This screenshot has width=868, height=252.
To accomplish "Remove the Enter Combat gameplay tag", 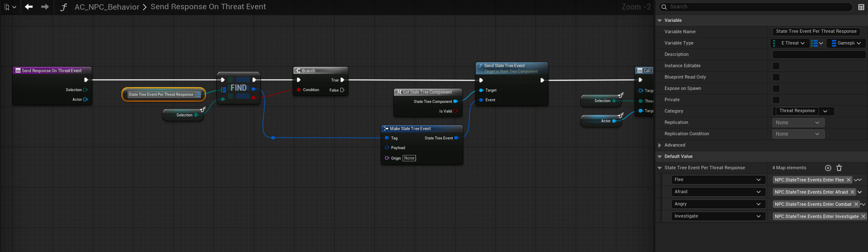I will 856,204.
